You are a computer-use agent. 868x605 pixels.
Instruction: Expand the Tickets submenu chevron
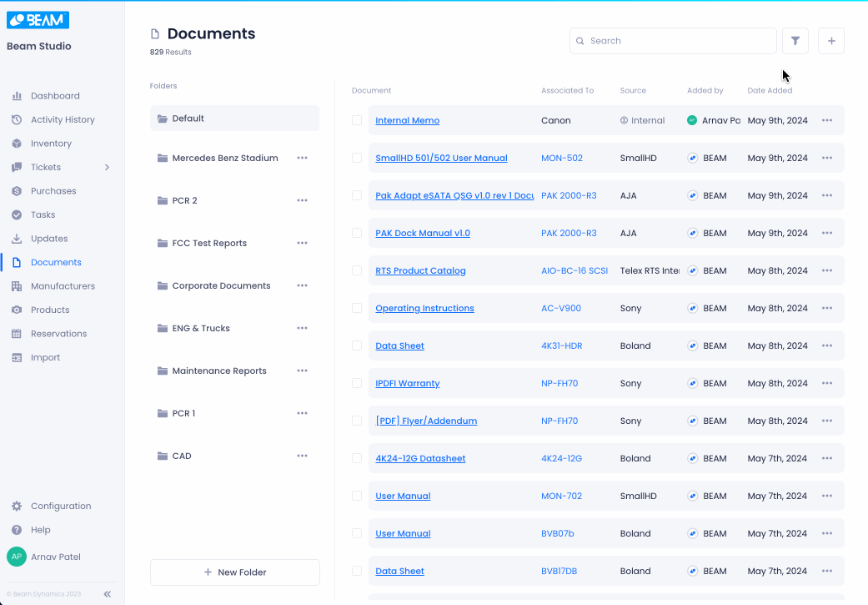107,168
